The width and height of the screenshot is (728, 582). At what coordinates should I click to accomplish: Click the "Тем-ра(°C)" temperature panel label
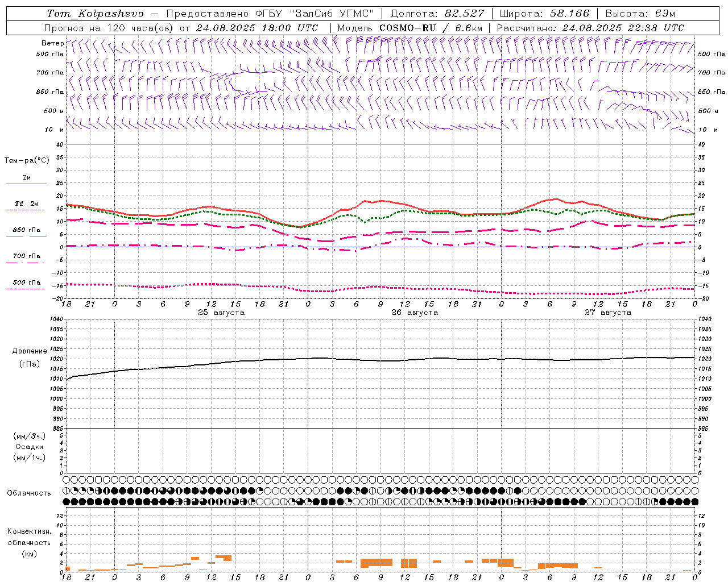27,161
